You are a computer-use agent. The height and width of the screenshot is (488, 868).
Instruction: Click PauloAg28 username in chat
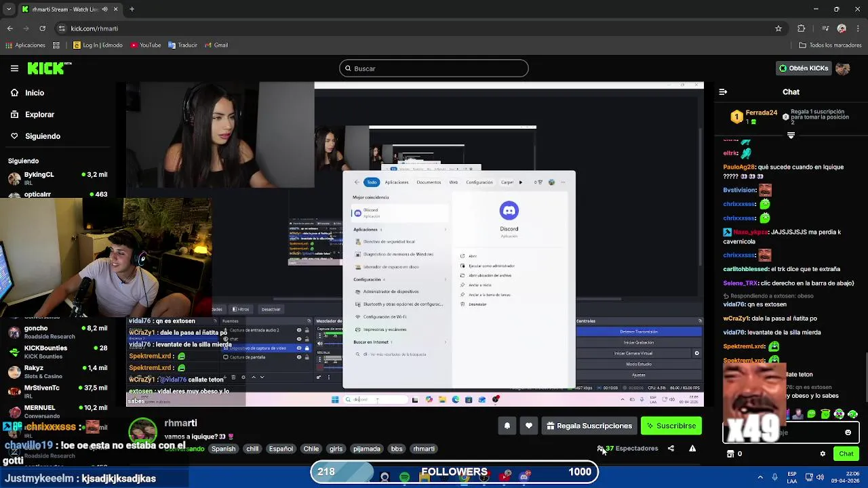[738, 167]
